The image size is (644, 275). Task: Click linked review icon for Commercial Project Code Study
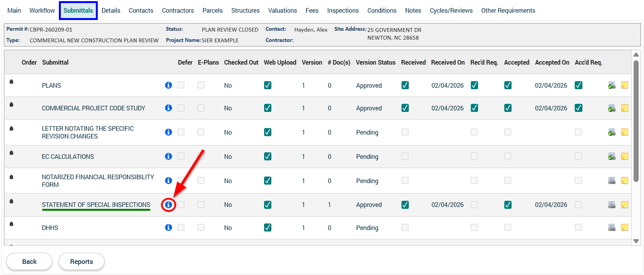[x=612, y=108]
